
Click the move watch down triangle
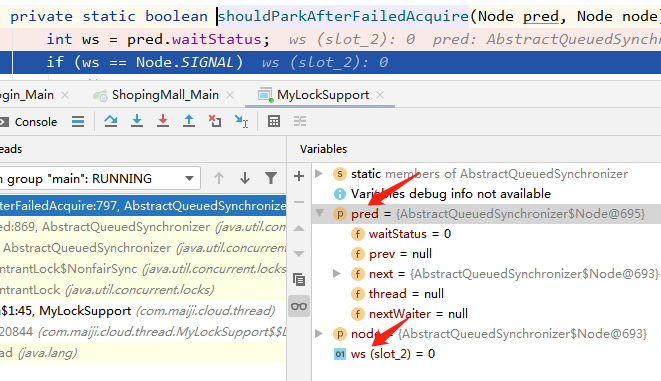[x=299, y=254]
